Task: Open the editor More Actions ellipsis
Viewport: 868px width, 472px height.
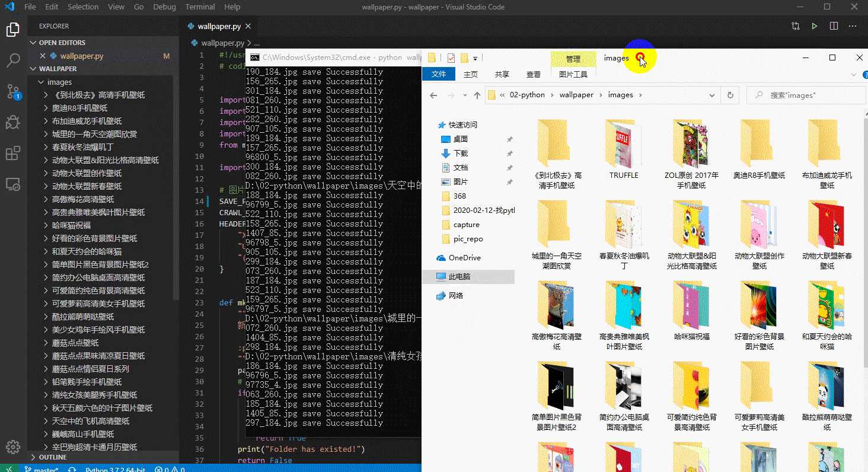Action: [x=853, y=26]
